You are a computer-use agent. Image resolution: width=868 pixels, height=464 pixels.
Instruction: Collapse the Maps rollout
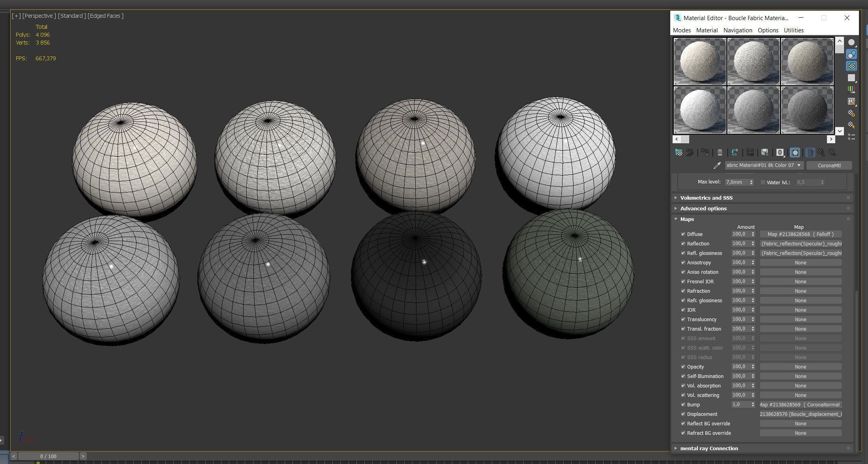tap(687, 219)
